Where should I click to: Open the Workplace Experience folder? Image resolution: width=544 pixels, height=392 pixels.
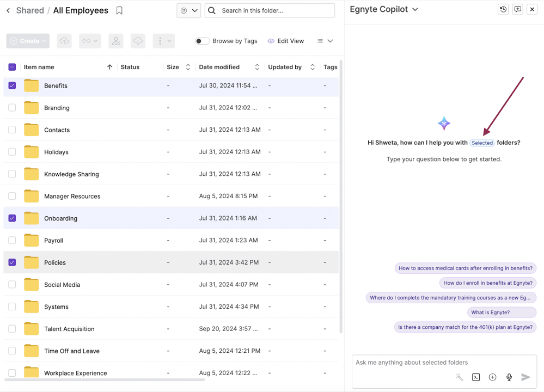pyautogui.click(x=75, y=373)
